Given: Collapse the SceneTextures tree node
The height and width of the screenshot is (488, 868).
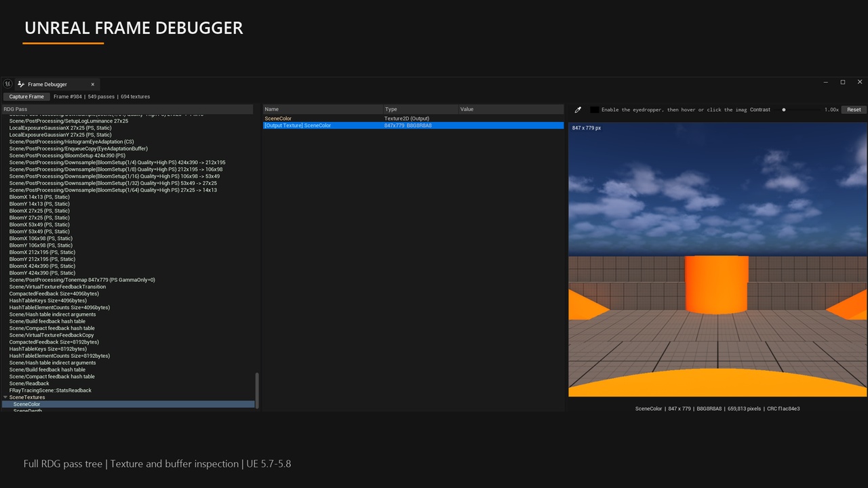Looking at the screenshot, I should click(5, 397).
